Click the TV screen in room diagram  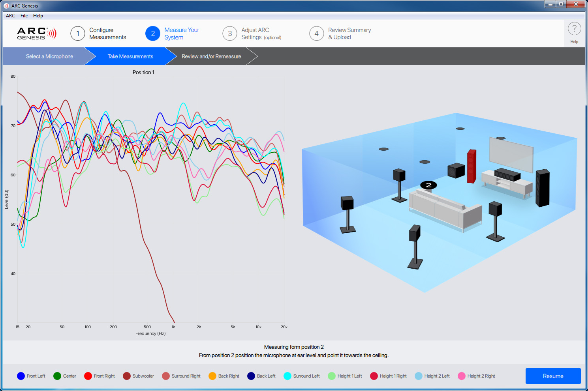[x=511, y=154]
